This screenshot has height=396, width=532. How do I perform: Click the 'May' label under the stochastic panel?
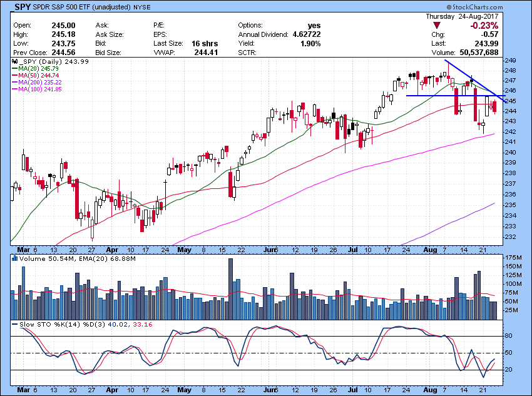[x=185, y=390]
